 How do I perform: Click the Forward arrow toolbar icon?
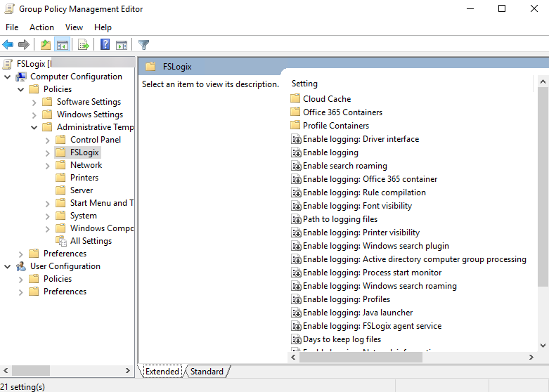[x=23, y=45]
